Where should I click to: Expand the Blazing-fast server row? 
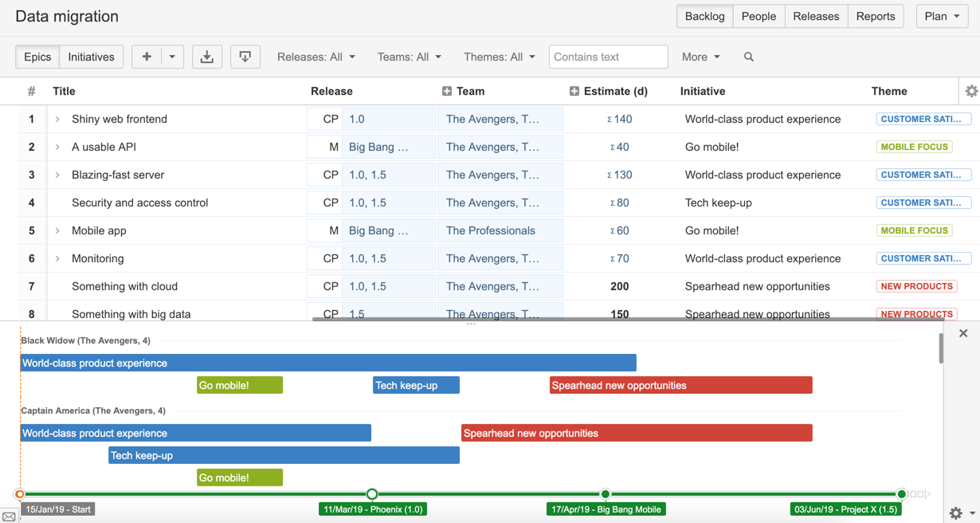(57, 175)
